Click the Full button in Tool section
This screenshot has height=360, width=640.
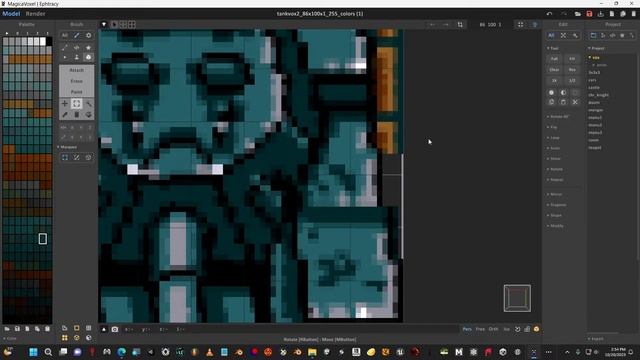(554, 59)
